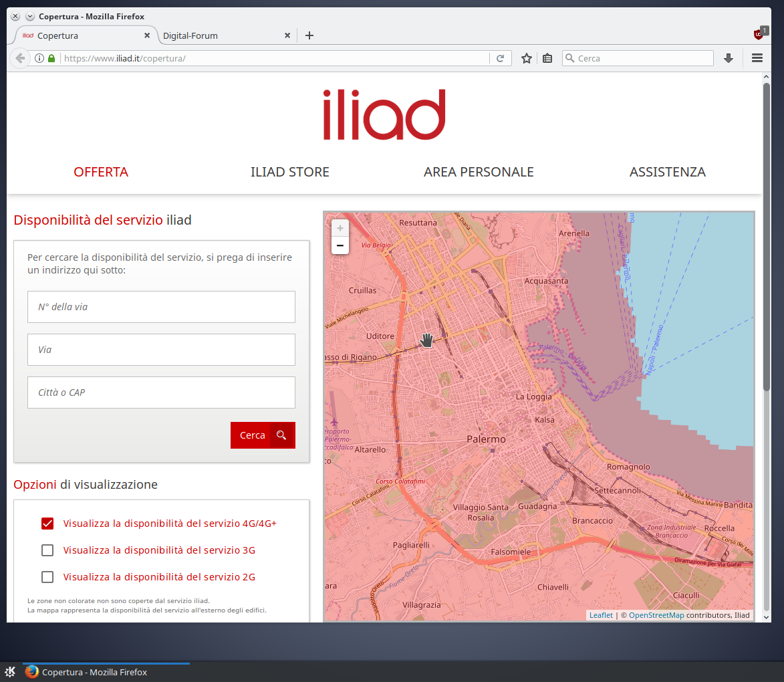Click the Settecannoli label on map
Screen dimensions: 784x682
(x=618, y=490)
